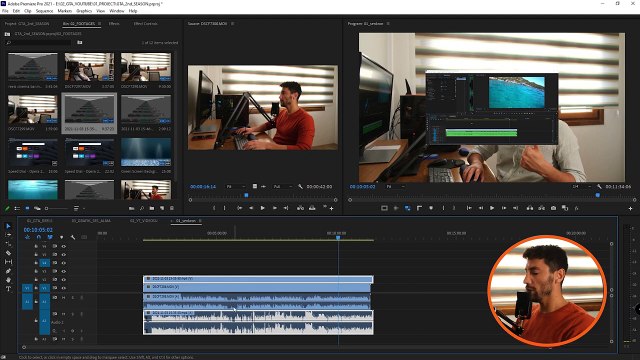Toggle project read/write green pencil
Image resolution: width=640 pixels, height=360 pixels.
point(7,208)
